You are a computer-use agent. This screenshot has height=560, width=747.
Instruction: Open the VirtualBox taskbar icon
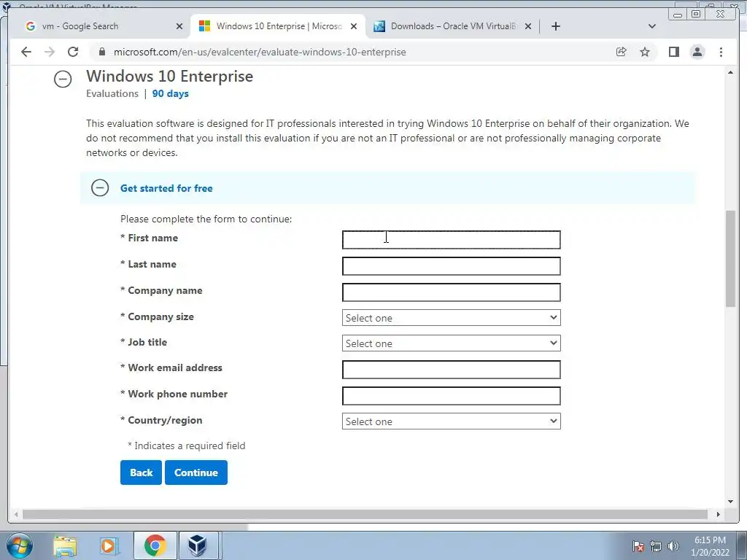[197, 545]
